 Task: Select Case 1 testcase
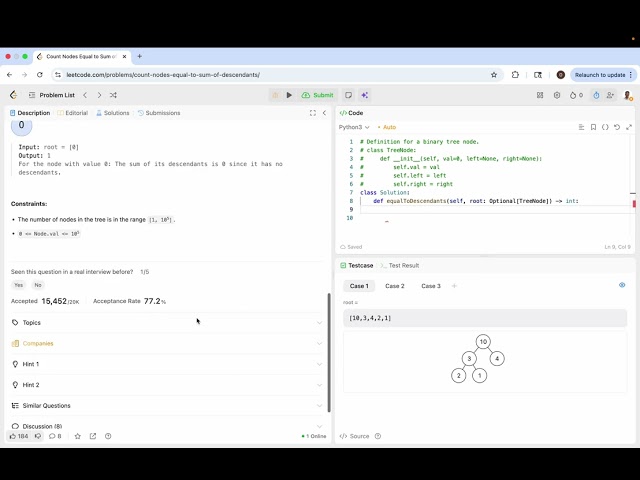359,286
